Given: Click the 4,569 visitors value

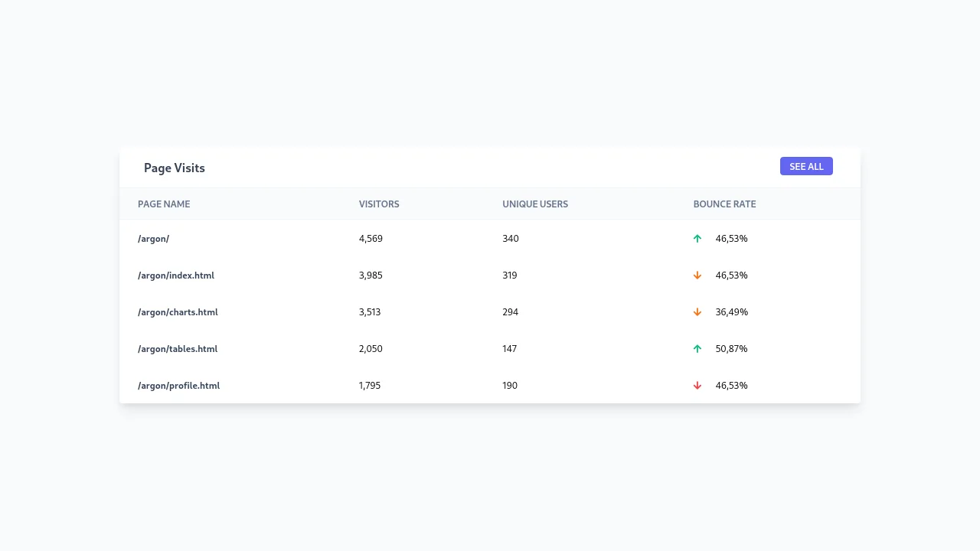Looking at the screenshot, I should point(371,239).
